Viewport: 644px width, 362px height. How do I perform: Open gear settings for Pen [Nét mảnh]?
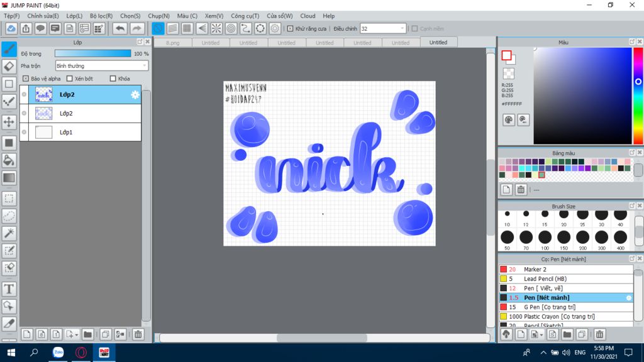coord(629,297)
